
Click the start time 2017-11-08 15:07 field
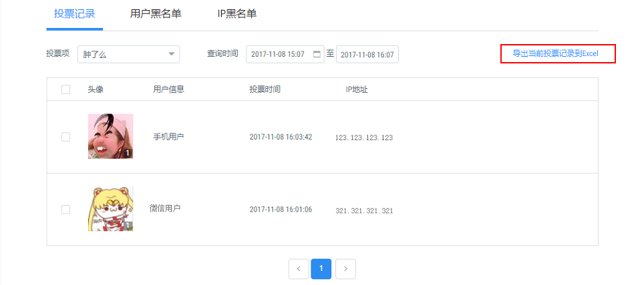[279, 54]
